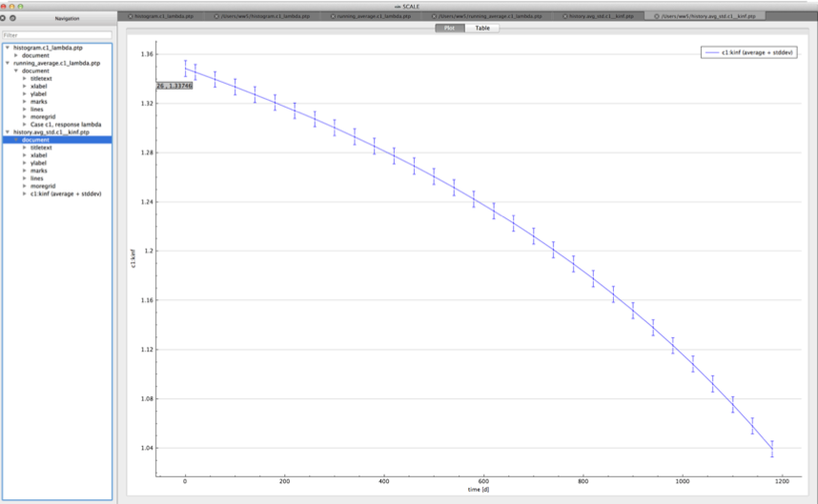Select the Plot view button

coord(450,28)
